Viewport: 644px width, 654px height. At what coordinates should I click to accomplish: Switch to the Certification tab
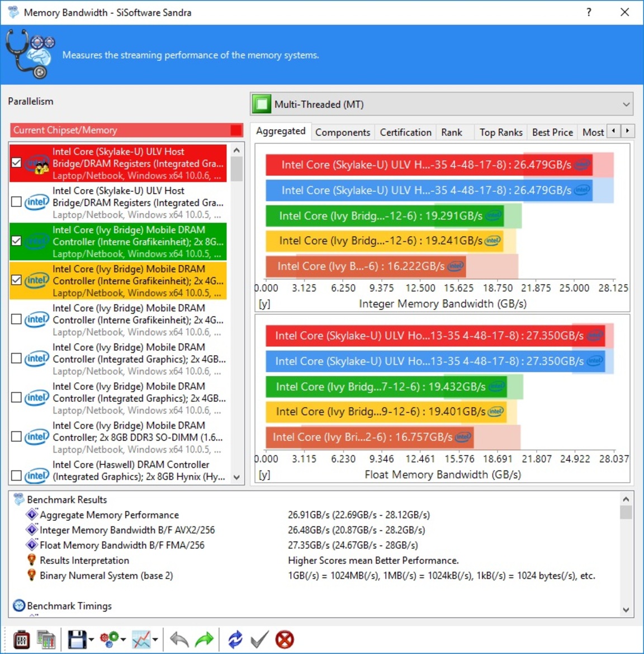(x=405, y=132)
